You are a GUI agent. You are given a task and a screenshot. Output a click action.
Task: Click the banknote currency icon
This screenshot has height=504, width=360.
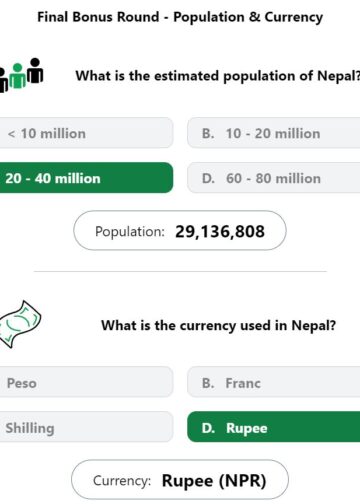(20, 324)
